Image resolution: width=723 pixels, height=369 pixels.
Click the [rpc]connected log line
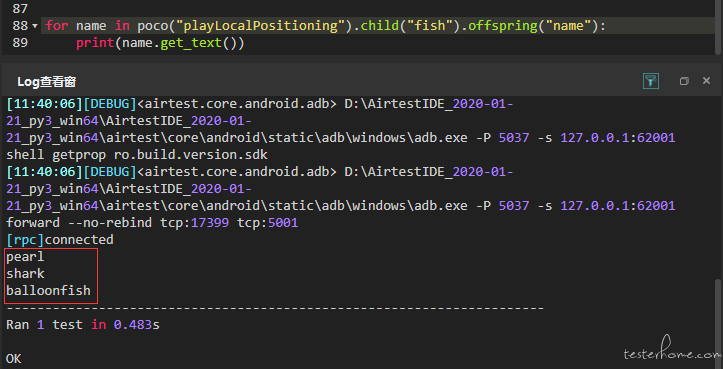pyautogui.click(x=59, y=239)
